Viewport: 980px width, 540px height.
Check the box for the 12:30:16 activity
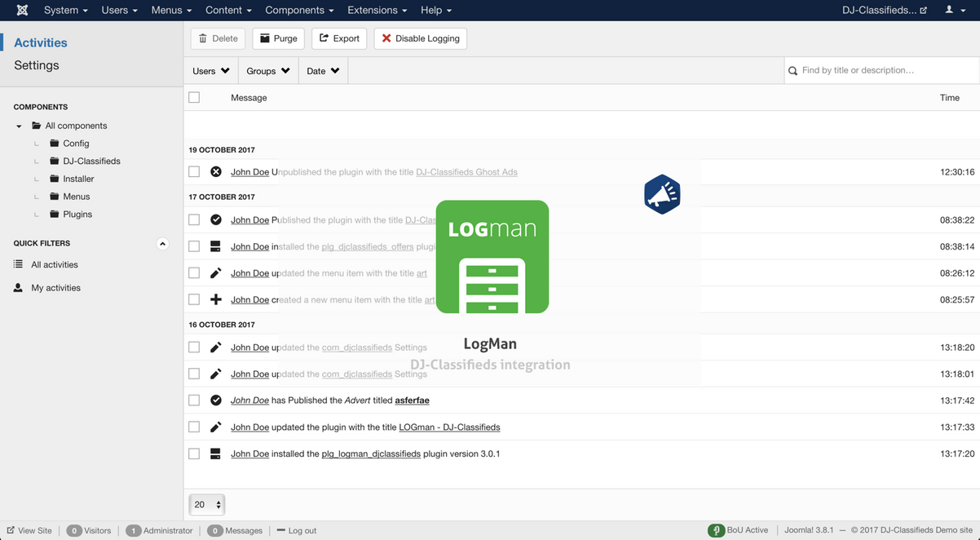pyautogui.click(x=194, y=172)
